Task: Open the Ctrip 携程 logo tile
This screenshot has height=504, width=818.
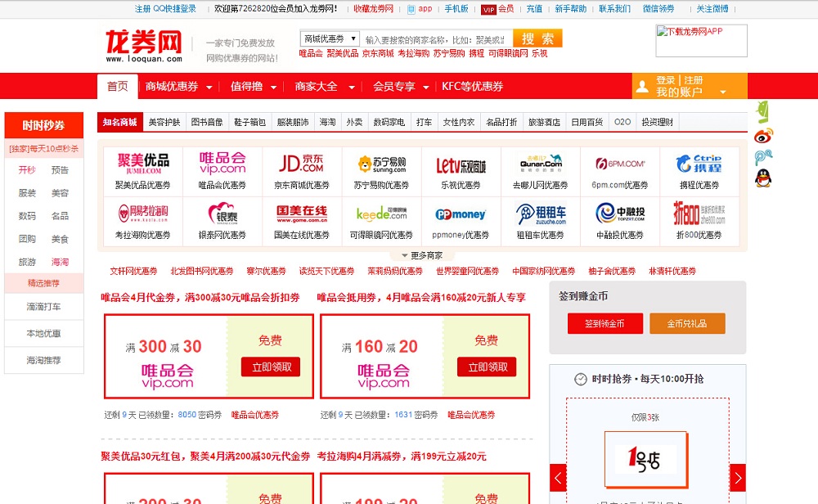Action: (699, 164)
